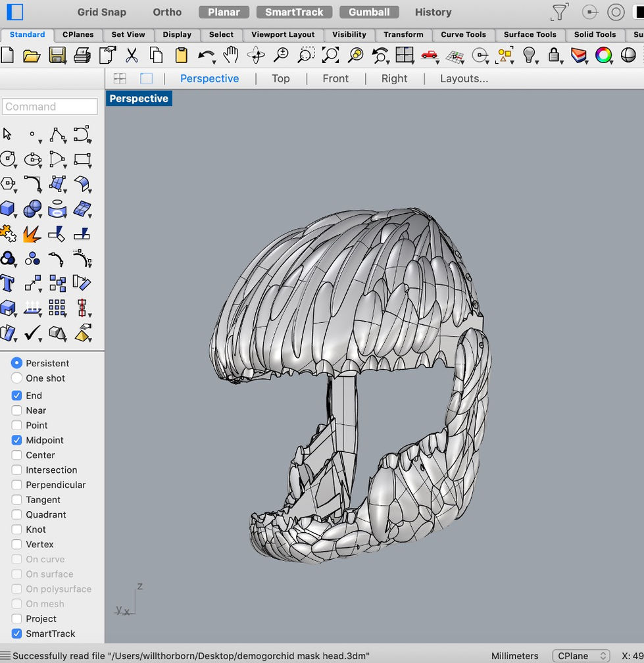Screen dimensions: 644x663
Task: Toggle Ortho mode
Action: tap(167, 12)
